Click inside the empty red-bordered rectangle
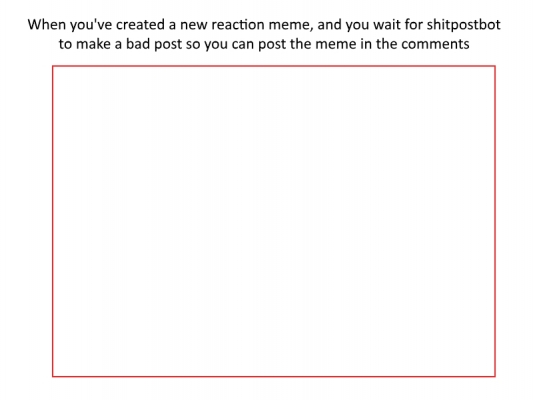Viewport: 533px width, 400px height. click(x=274, y=221)
